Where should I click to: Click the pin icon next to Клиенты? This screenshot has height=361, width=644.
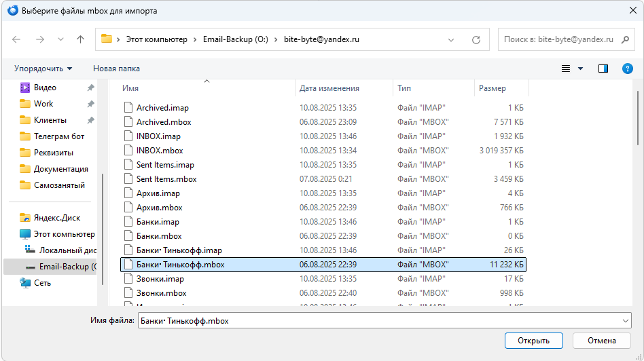91,120
